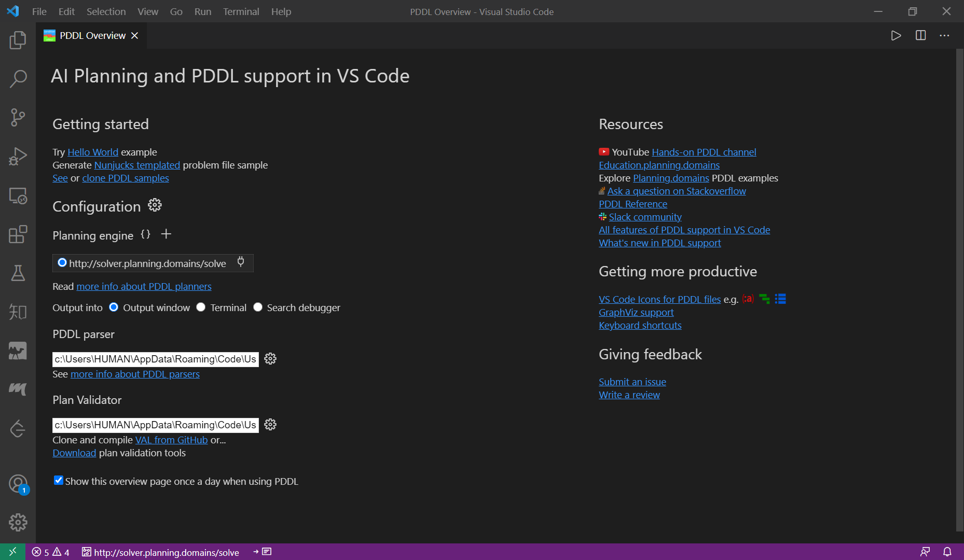This screenshot has height=560, width=964.
Task: Open feedback icon in status bar
Action: pos(925,552)
